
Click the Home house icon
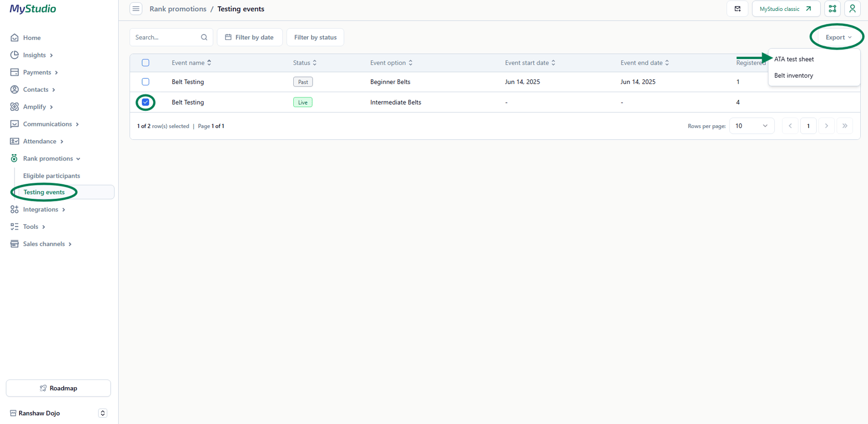(x=15, y=38)
